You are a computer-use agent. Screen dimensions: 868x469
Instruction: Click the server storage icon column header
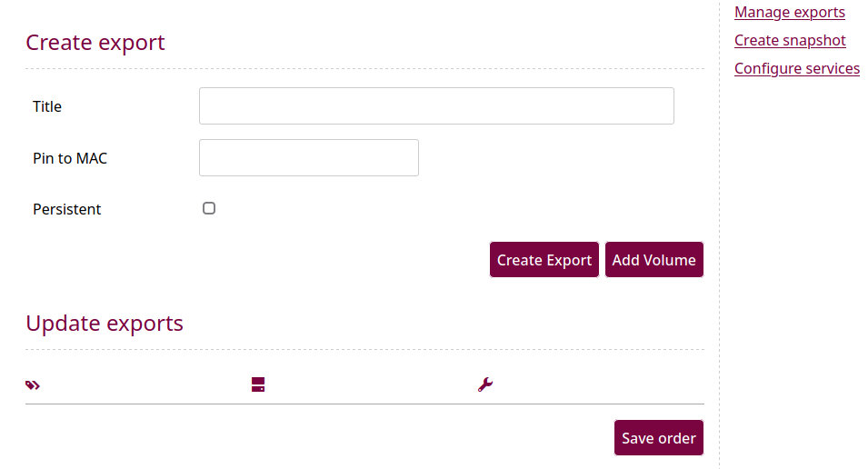pos(258,384)
